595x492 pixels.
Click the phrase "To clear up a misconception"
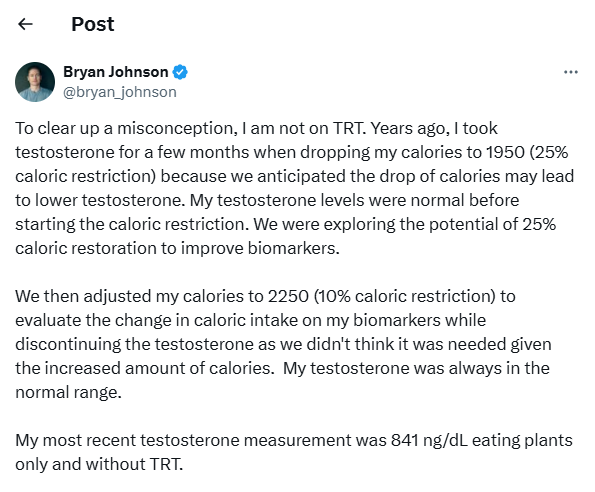[x=124, y=129]
